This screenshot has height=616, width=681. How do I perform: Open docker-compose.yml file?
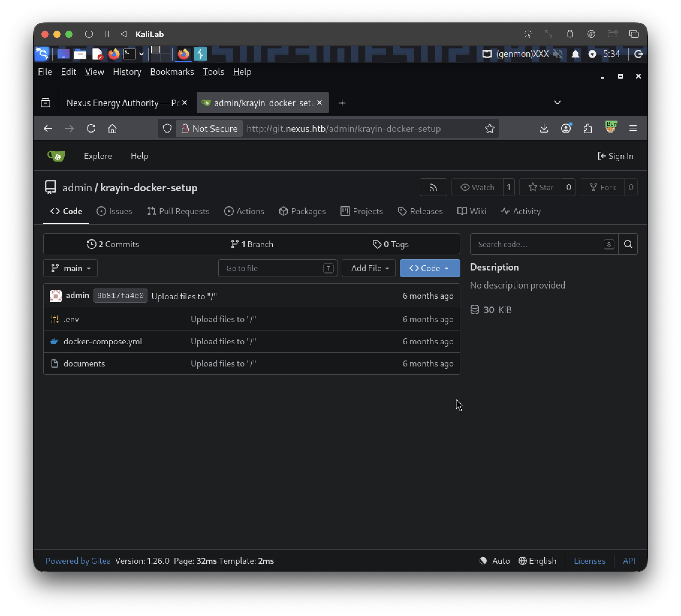click(103, 341)
